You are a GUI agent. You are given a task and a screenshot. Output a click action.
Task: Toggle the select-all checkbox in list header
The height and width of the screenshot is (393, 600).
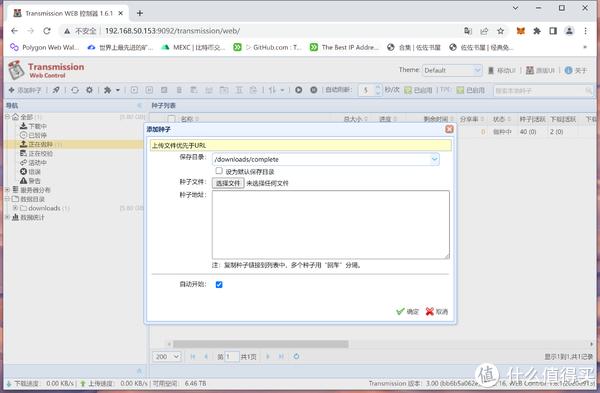172,119
